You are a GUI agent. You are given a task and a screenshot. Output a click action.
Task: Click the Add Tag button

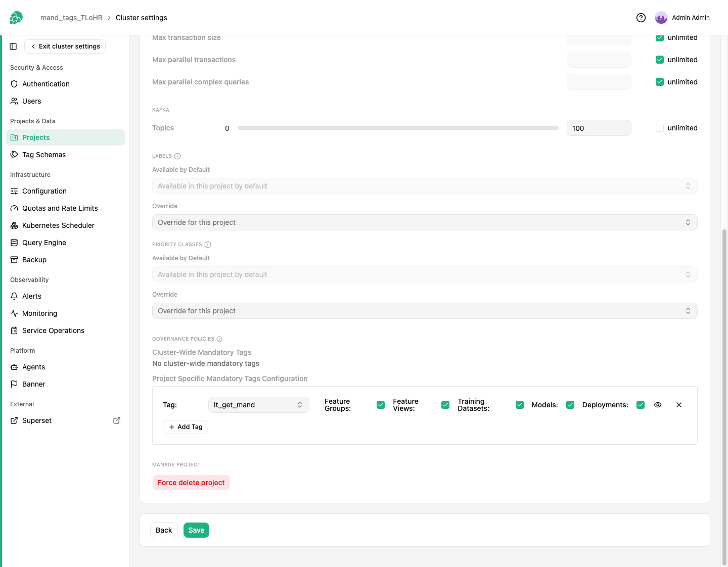click(186, 427)
